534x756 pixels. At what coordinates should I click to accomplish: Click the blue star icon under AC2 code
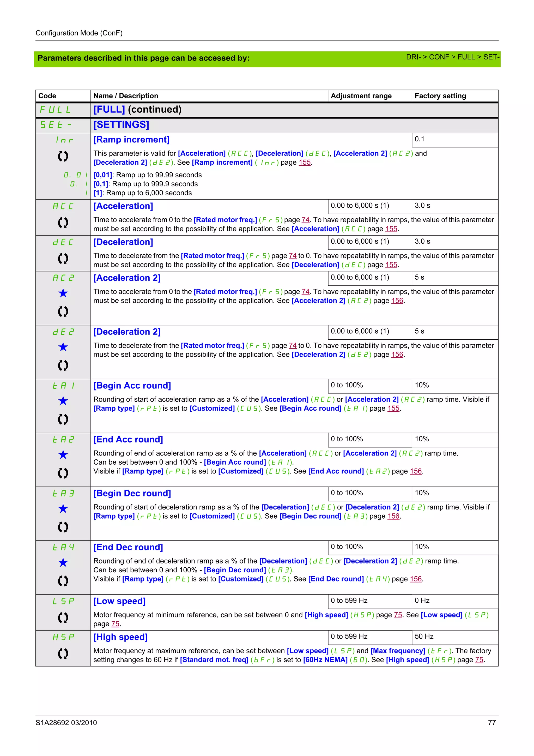[63, 293]
